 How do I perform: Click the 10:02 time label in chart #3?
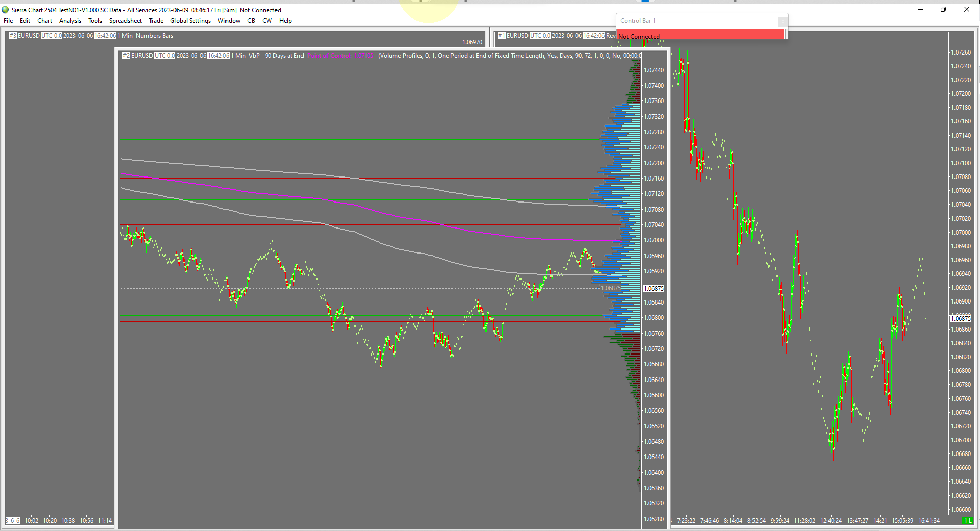click(31, 521)
